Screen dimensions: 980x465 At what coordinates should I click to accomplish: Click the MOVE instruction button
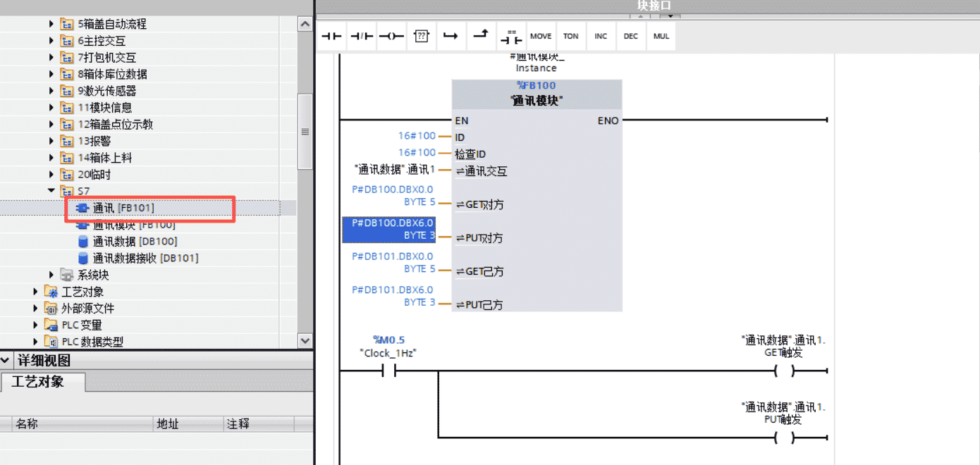(541, 37)
